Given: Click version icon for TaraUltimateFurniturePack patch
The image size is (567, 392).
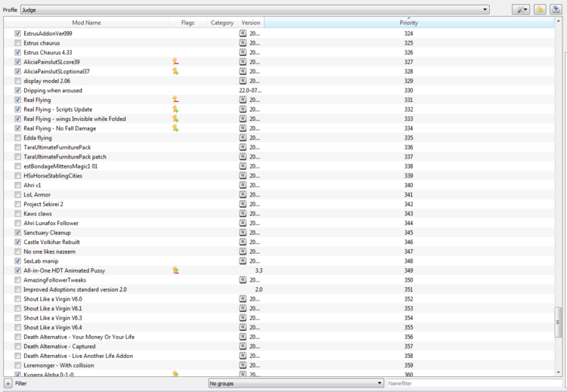Looking at the screenshot, I should point(243,156).
